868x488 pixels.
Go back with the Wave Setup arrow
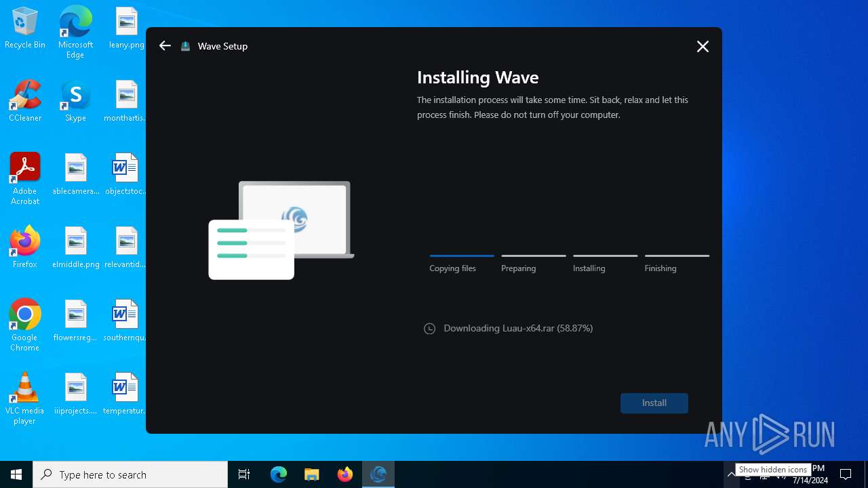(x=165, y=46)
